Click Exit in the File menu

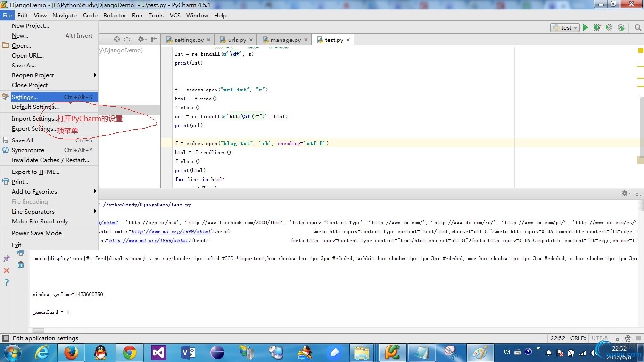coord(49,245)
